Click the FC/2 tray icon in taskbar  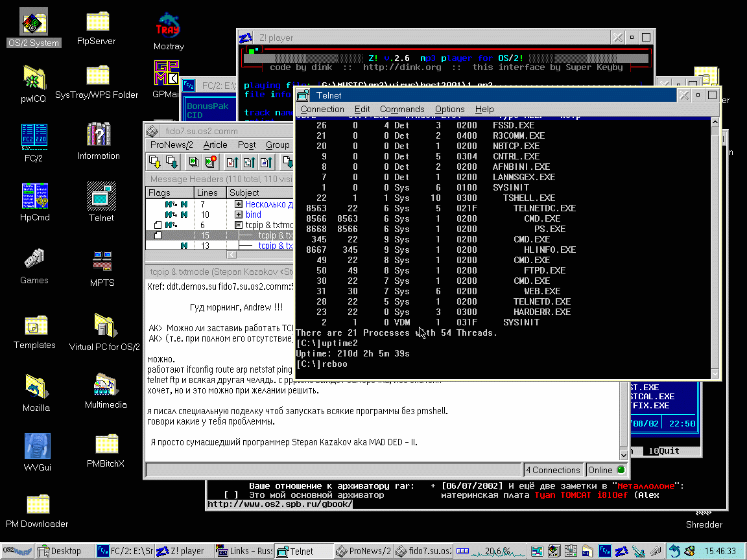click(x=604, y=551)
